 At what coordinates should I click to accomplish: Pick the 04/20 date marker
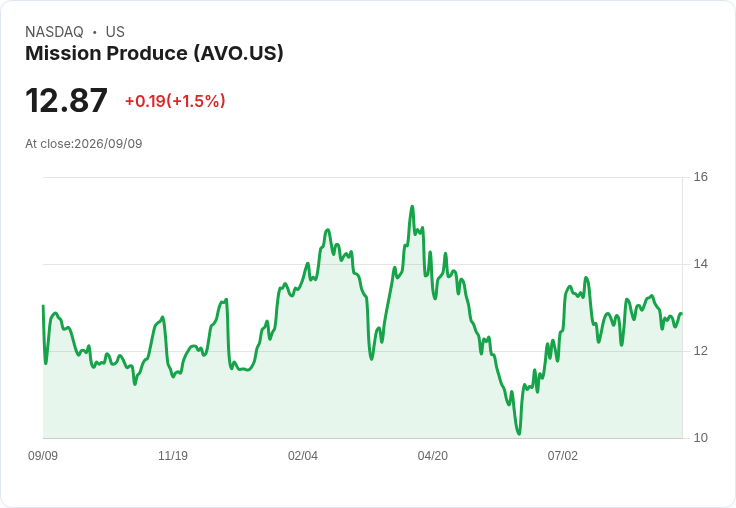pyautogui.click(x=433, y=455)
